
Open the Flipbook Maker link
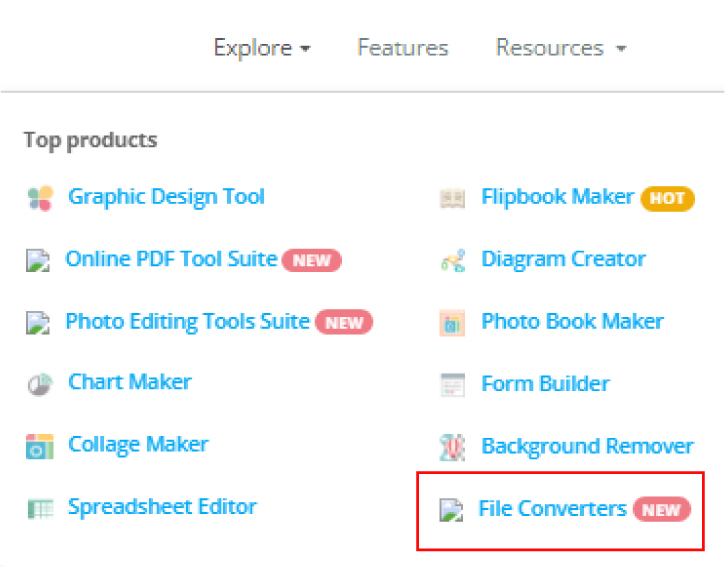[x=557, y=197]
